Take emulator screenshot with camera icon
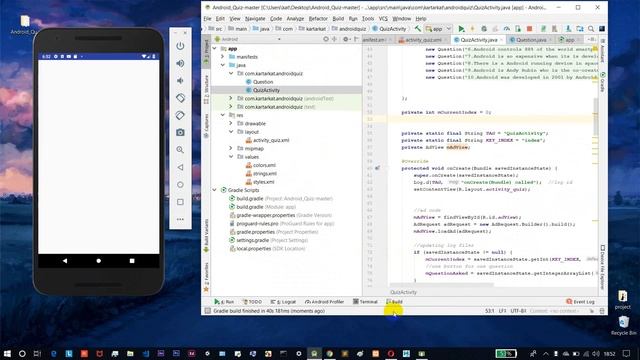 click(x=180, y=133)
